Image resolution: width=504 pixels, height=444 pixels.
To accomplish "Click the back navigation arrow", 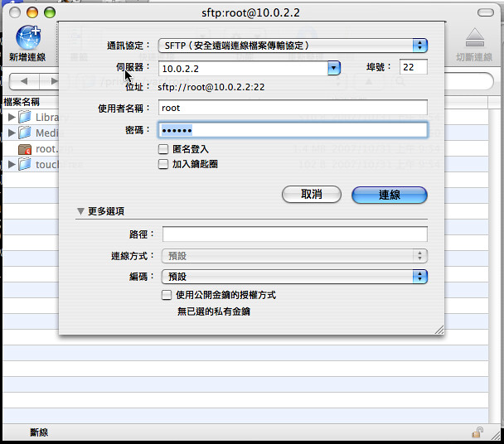I will [24, 82].
